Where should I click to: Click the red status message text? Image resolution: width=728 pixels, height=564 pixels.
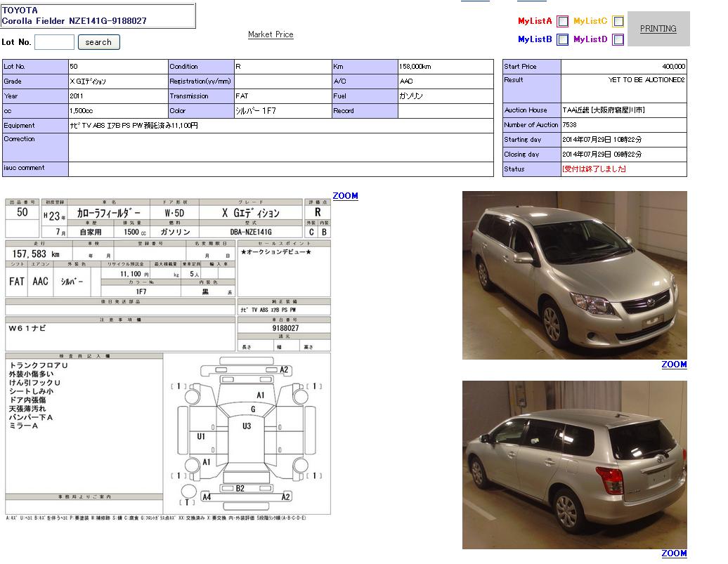tap(594, 169)
